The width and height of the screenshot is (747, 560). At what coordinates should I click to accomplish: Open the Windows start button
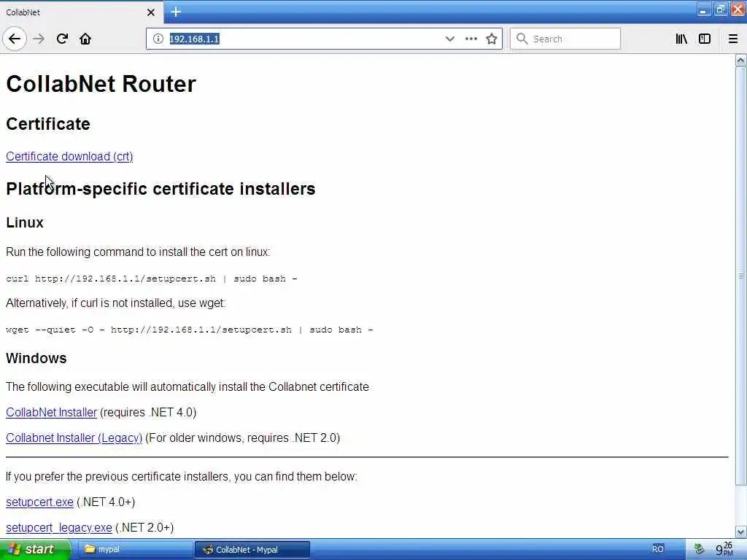[x=34, y=549]
